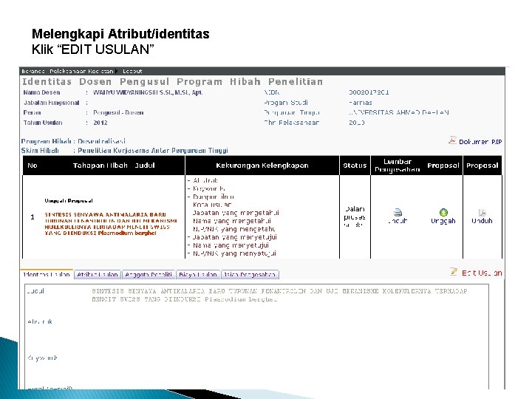This screenshot has height=399, width=532.
Task: Click the Unggah link under Proposal
Action: click(443, 221)
